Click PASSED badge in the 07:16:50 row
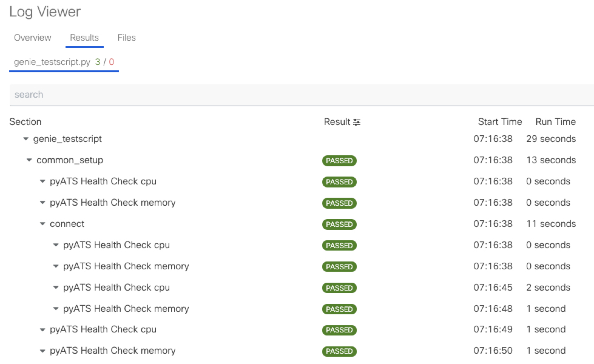The height and width of the screenshot is (364, 594). (339, 351)
